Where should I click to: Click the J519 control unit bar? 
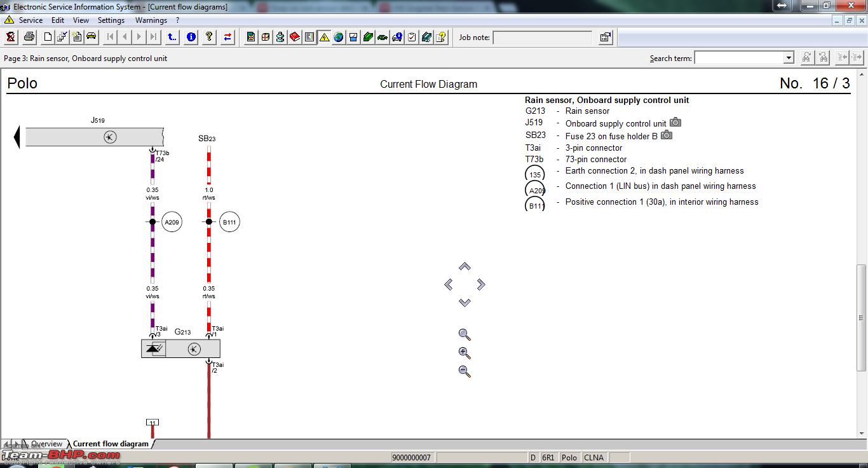coord(94,137)
